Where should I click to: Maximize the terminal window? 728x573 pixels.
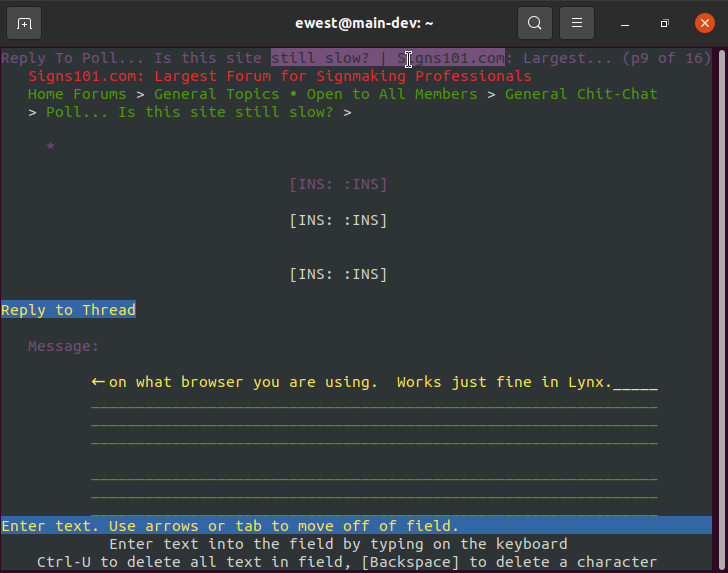tap(665, 23)
